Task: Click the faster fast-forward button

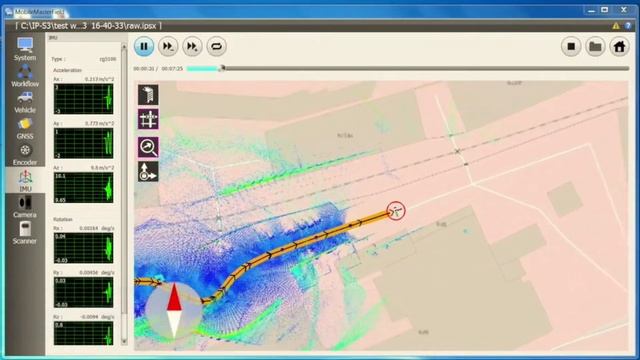Action: pyautogui.click(x=192, y=46)
